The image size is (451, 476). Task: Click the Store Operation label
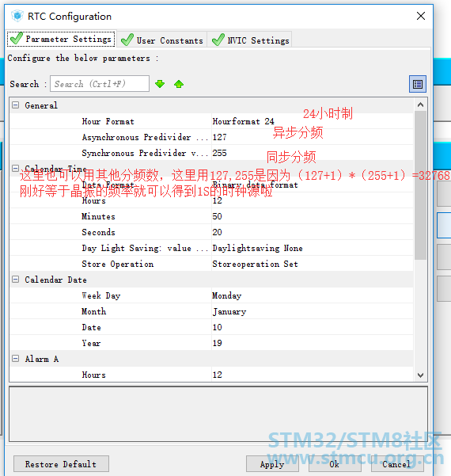[x=118, y=264]
